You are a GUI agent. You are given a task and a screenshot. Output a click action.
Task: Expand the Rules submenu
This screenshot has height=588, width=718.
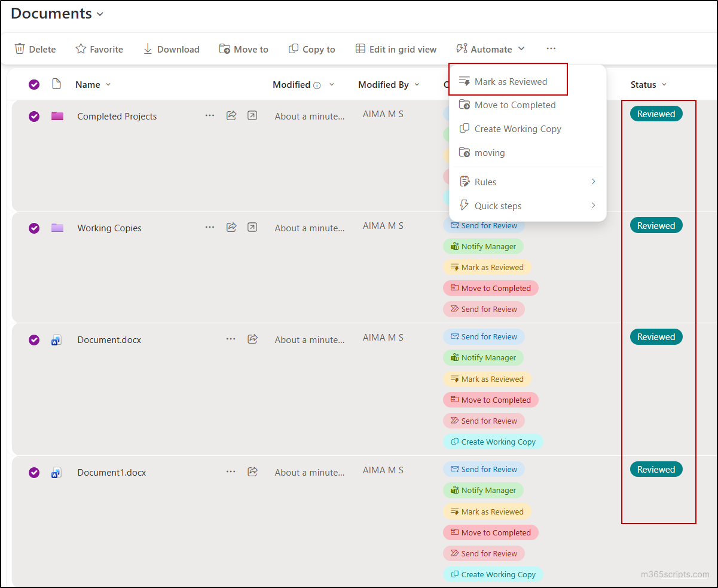click(x=528, y=182)
